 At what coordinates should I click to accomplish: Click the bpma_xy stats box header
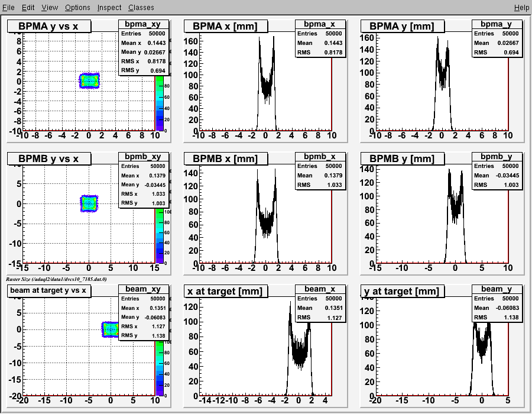(x=143, y=24)
